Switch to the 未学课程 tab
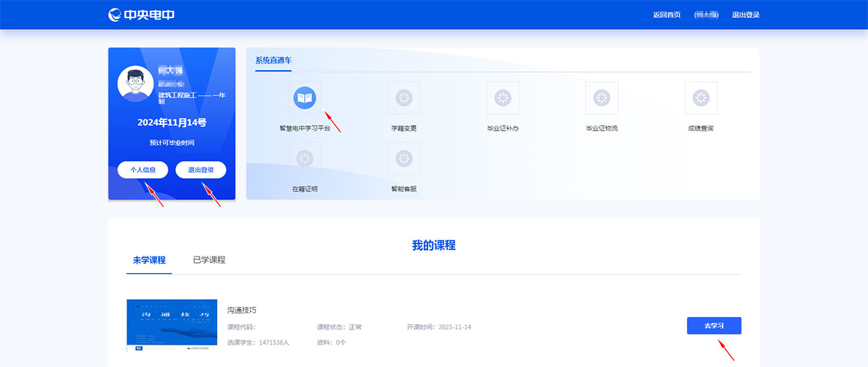This screenshot has width=868, height=367. point(149,260)
